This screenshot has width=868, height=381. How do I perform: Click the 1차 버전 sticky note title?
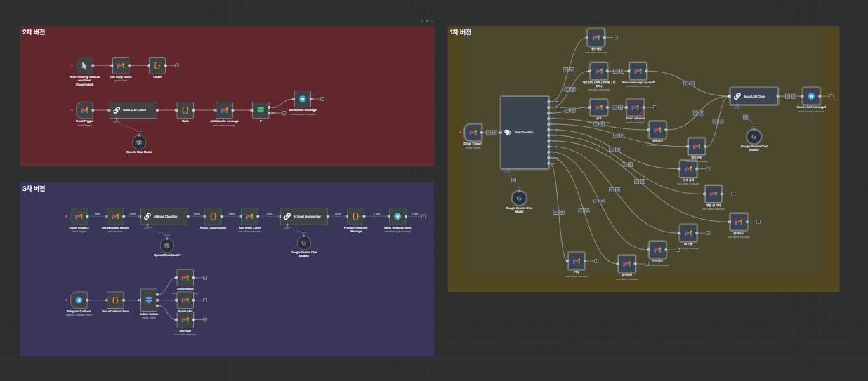tap(461, 32)
